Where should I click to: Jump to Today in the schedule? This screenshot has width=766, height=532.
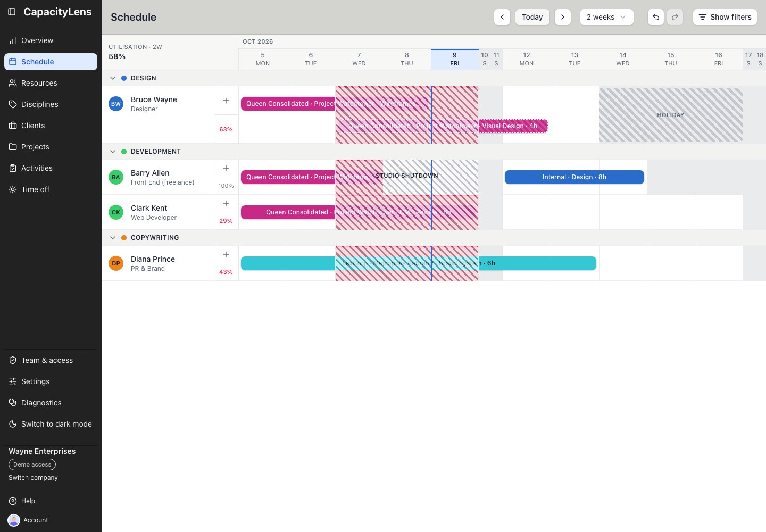[532, 17]
